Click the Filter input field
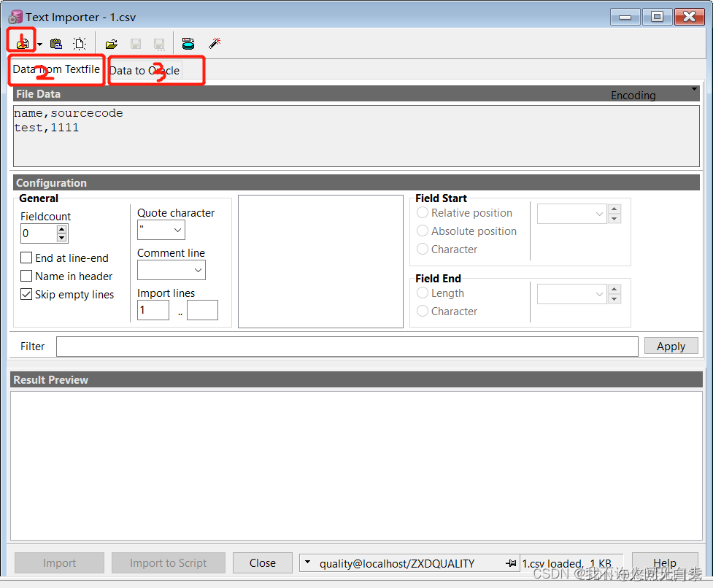 coord(347,347)
